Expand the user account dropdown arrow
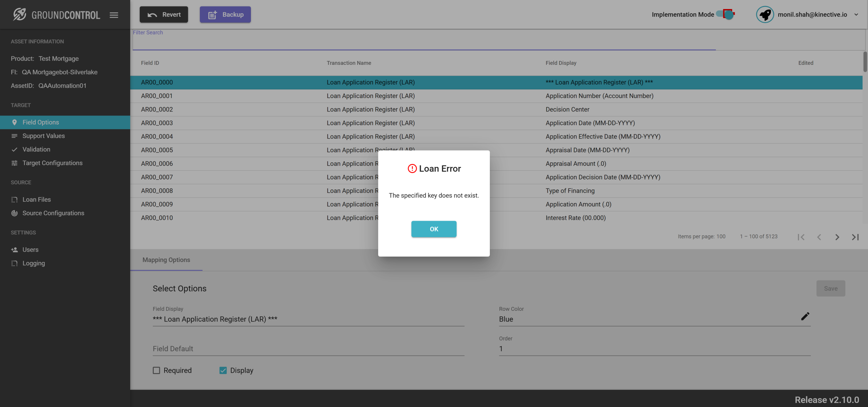868x407 pixels. 856,15
